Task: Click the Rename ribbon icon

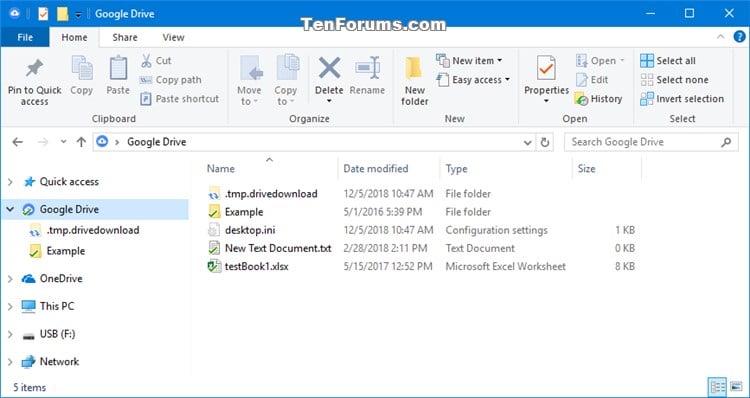Action: click(x=367, y=68)
